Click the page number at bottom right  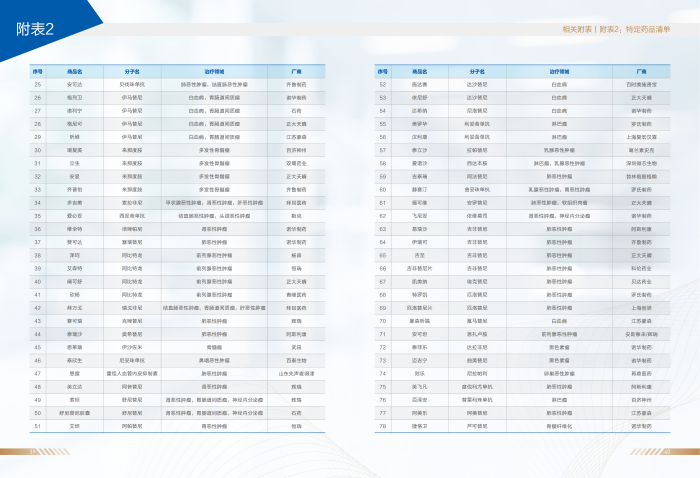[667, 451]
